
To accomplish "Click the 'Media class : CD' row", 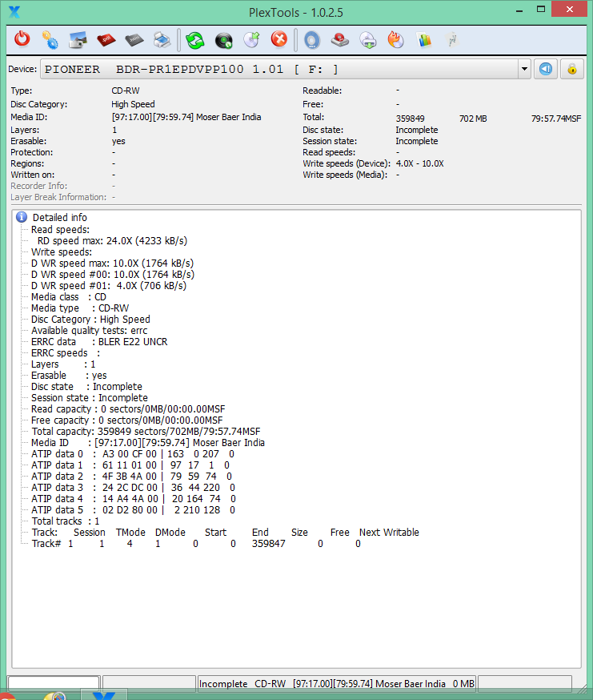I will tap(69, 297).
